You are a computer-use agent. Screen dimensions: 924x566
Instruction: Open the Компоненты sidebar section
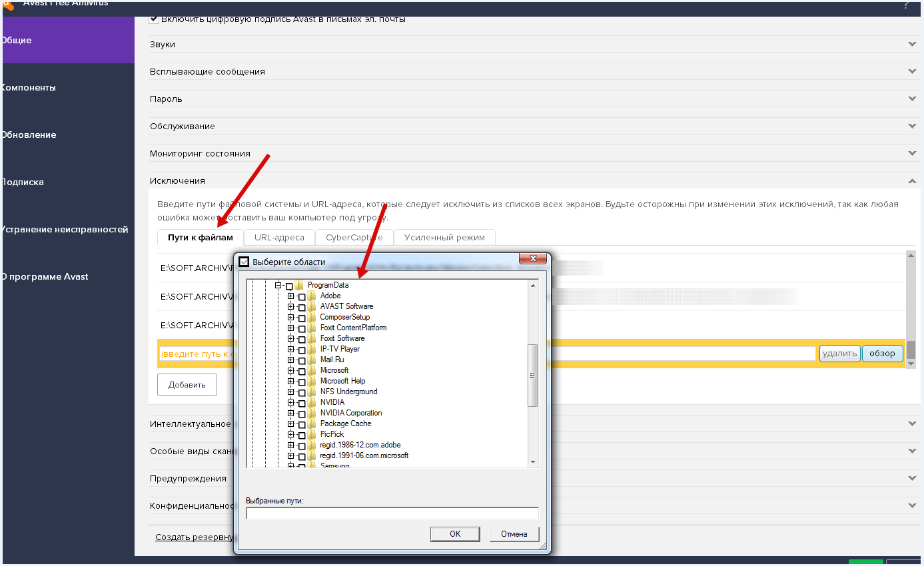tap(67, 87)
